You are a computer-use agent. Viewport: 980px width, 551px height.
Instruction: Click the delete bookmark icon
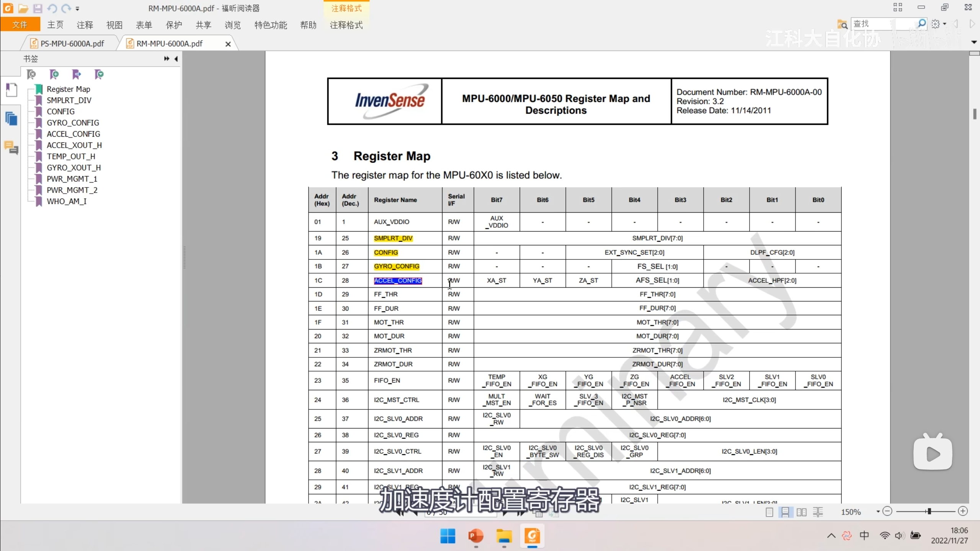[31, 74]
